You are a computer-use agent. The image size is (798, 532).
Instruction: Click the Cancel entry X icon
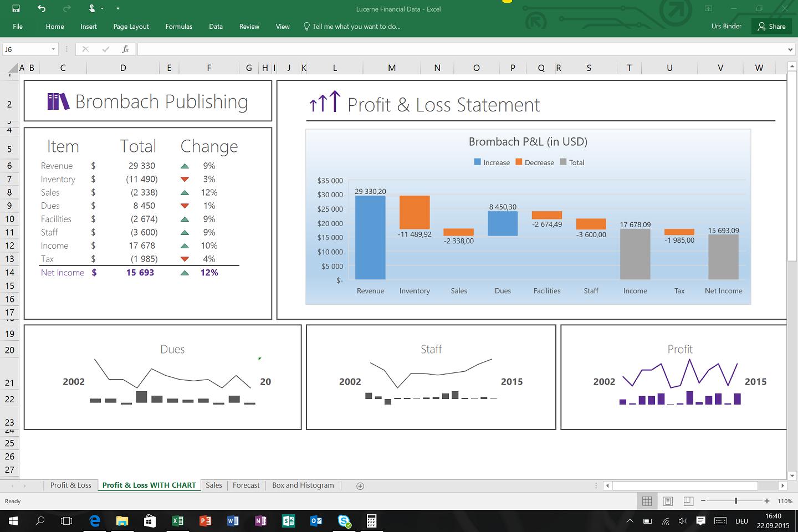point(85,49)
